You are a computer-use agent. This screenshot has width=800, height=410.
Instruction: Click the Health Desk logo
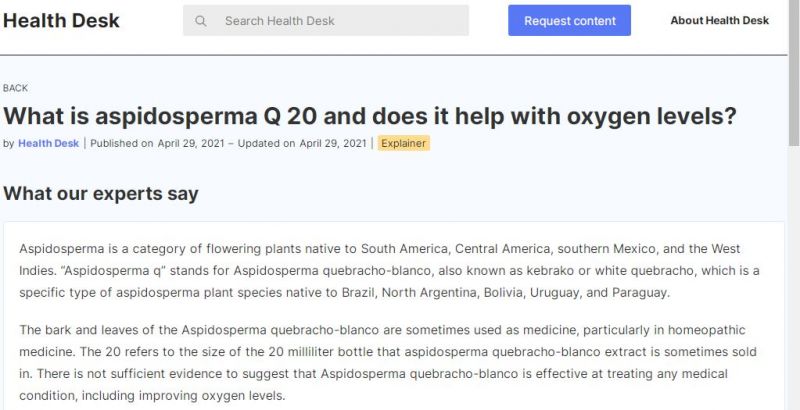pos(61,20)
